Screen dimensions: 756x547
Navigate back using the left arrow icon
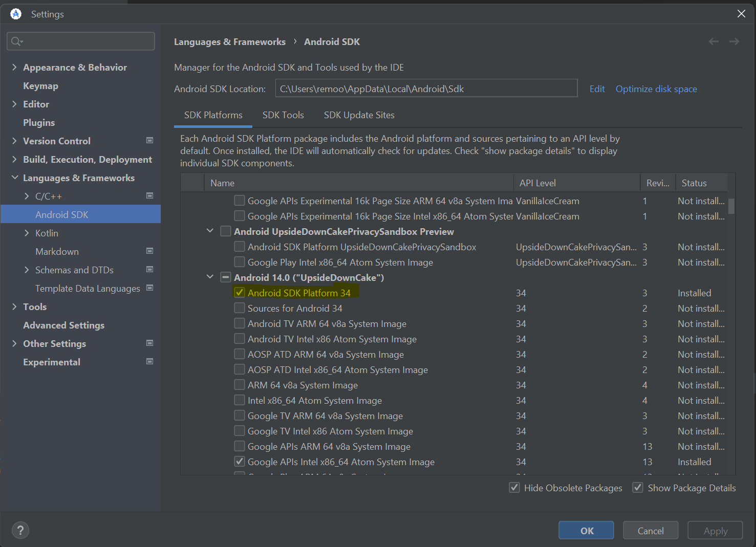click(x=714, y=41)
